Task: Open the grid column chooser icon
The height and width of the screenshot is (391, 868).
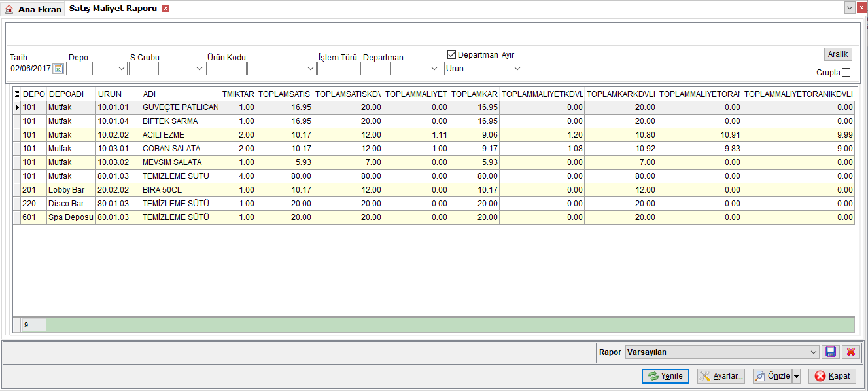Action: [x=17, y=94]
